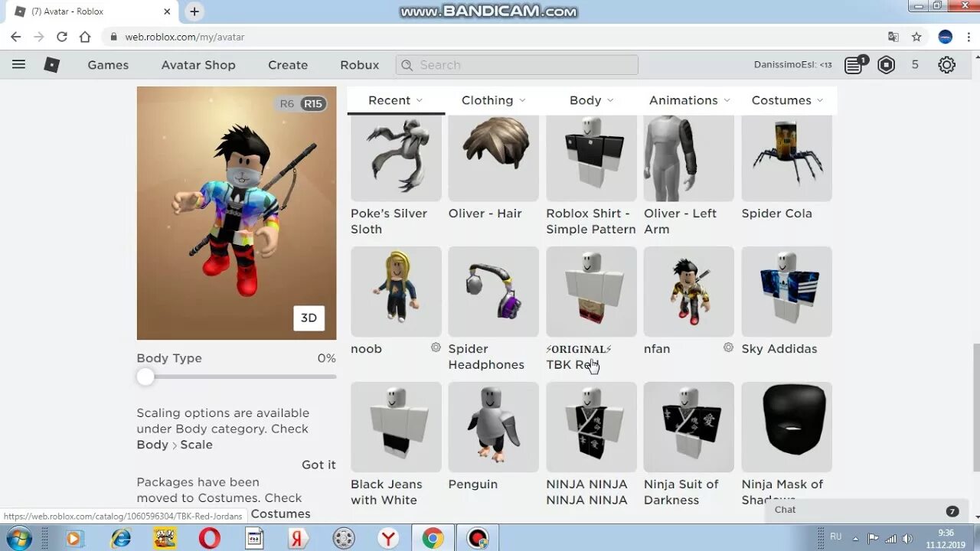Expand the Animations dropdown tab
This screenshot has width=980, height=551.
click(x=690, y=100)
